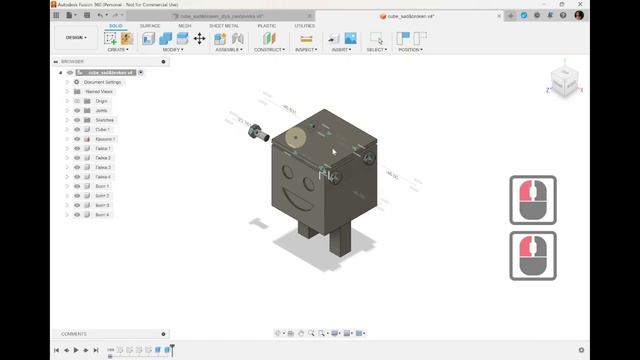
Task: Hide the Болт 1 component
Action: pyautogui.click(x=77, y=186)
